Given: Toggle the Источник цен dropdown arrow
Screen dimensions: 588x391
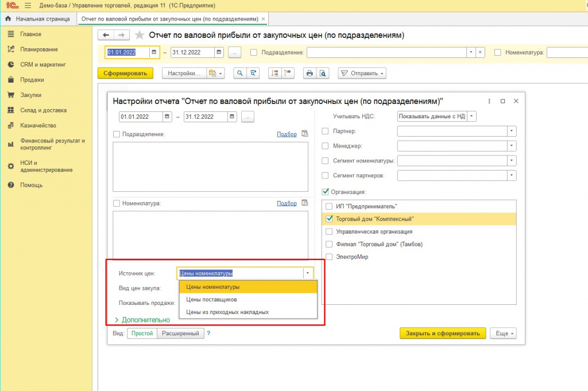Looking at the screenshot, I should [308, 273].
